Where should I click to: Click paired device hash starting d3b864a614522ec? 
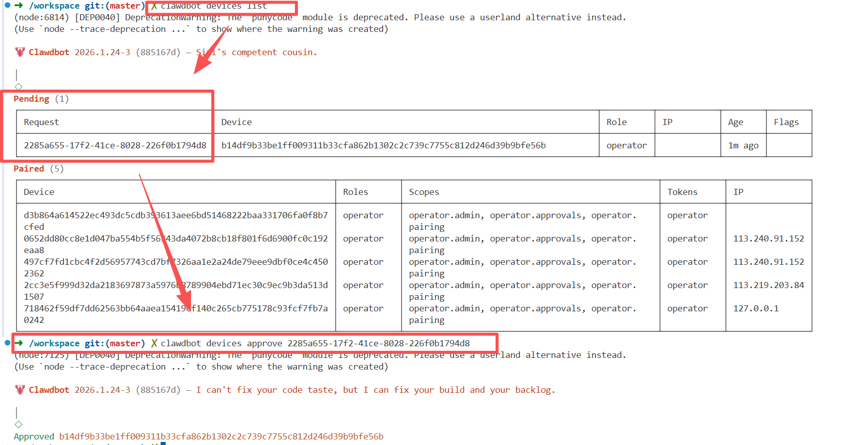point(176,221)
